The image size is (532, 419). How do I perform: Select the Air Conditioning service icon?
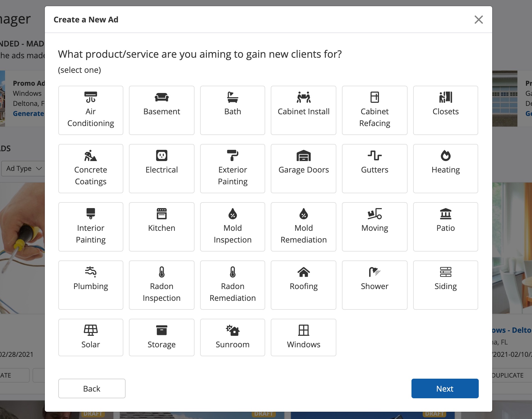(x=91, y=97)
